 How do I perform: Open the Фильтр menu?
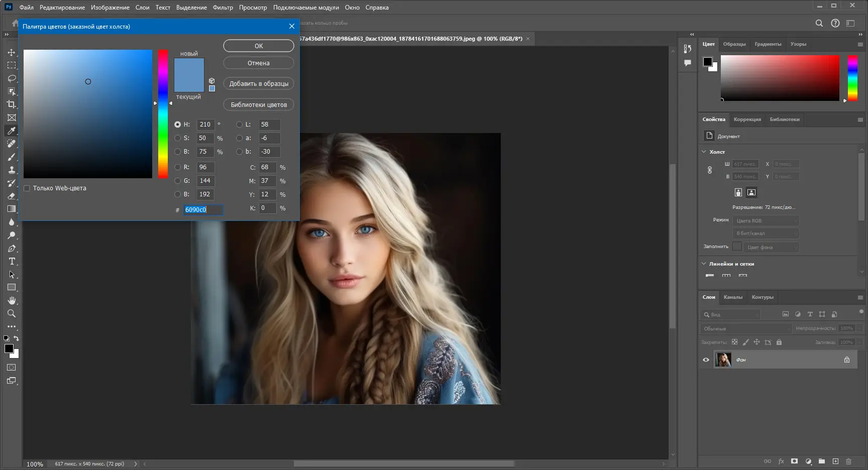click(x=223, y=8)
